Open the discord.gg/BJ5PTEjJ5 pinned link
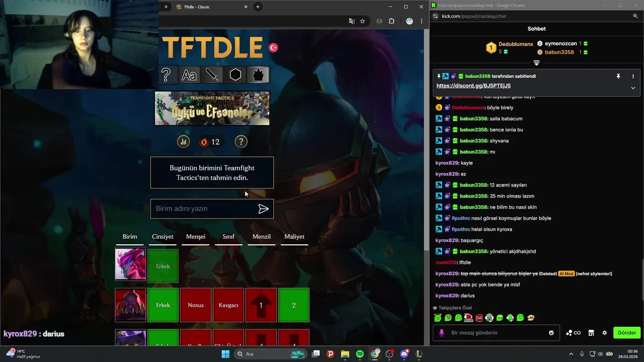Viewport: 644px width, 362px height. point(473,86)
